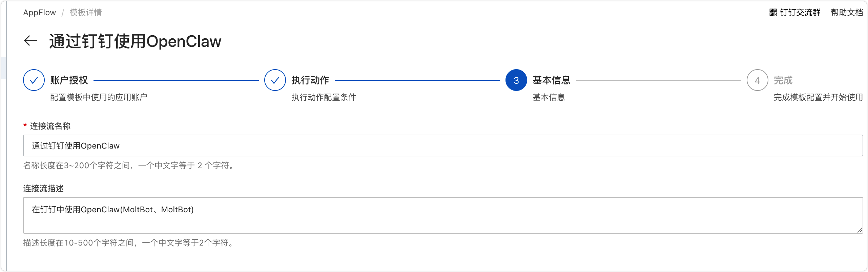Click the 连接流描述 field label
Viewport: 868px width, 272px height.
[x=43, y=189]
